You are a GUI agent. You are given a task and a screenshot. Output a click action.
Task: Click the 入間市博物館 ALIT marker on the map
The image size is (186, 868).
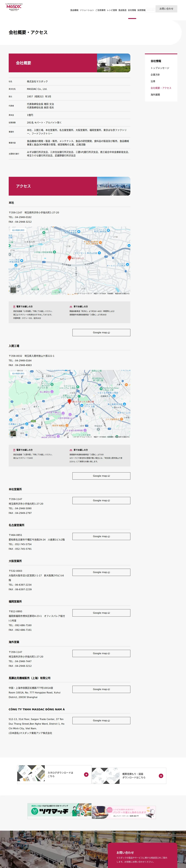point(70,415)
